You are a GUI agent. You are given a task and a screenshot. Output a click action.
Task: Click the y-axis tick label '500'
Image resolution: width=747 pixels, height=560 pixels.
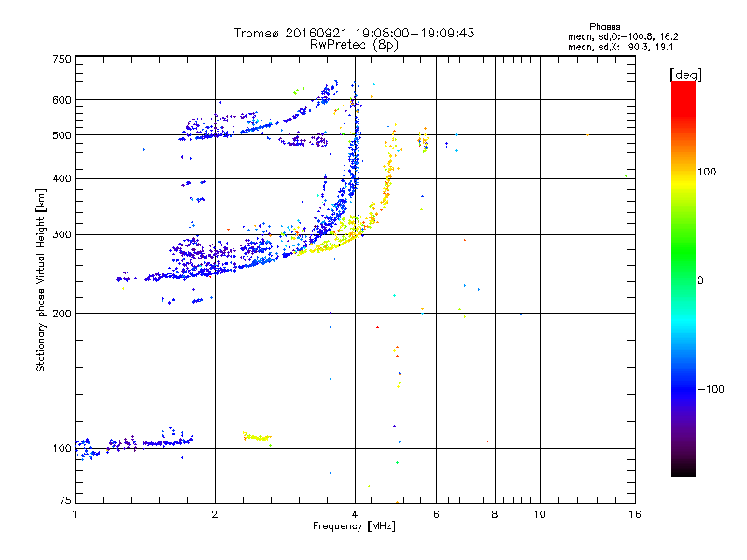[62, 135]
